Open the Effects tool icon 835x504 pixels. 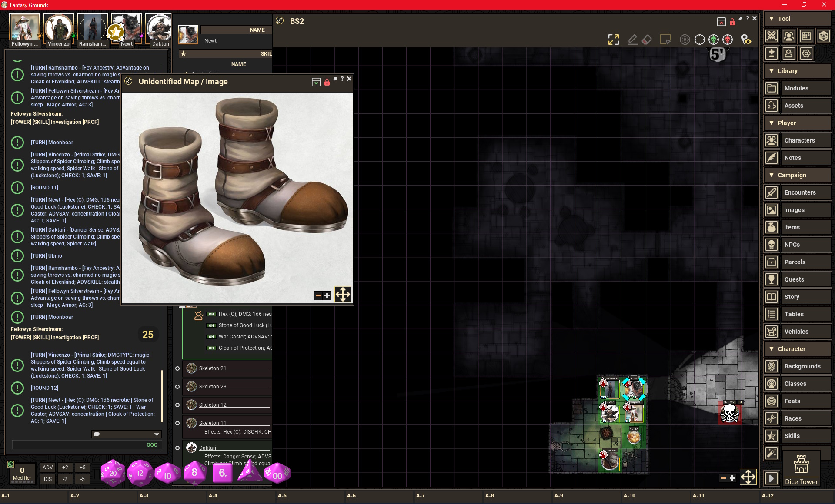point(789,53)
